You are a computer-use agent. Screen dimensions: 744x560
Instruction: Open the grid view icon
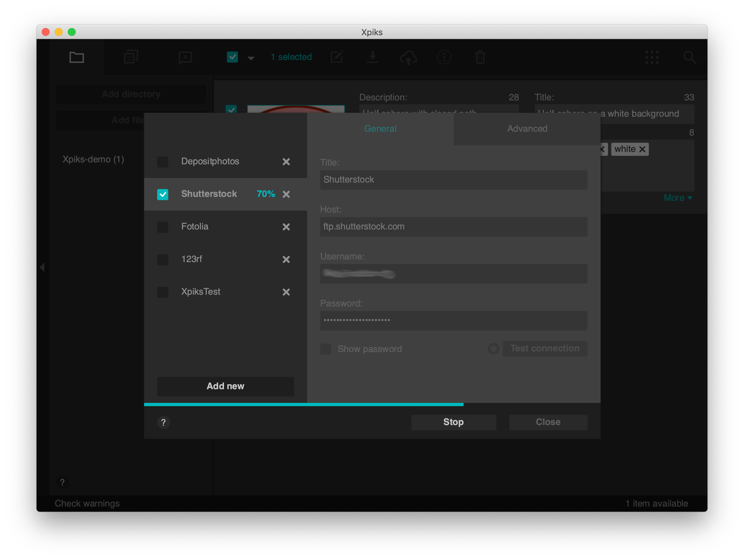point(652,57)
